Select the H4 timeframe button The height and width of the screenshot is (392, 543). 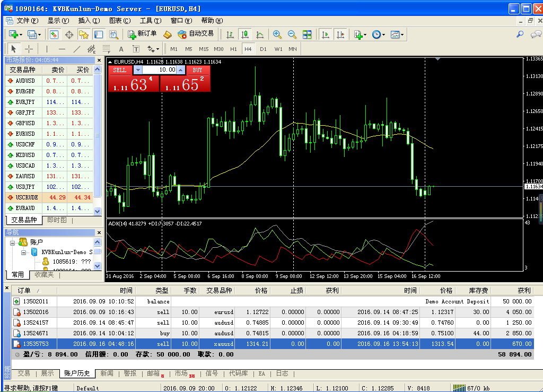tap(248, 49)
